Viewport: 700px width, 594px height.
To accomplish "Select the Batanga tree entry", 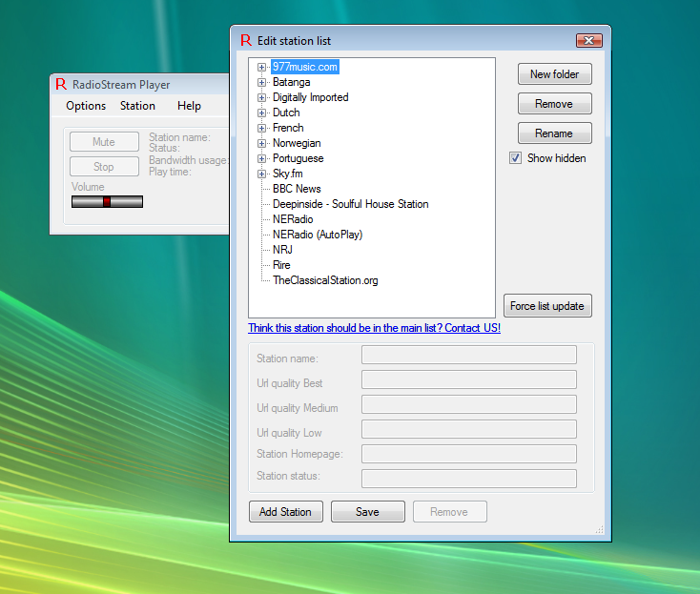I will [x=292, y=82].
